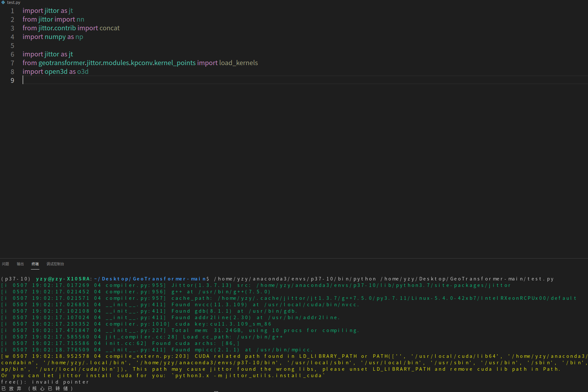
Task: Click the yzy@yzy-X10SRA terminal prompt
Action: (63, 279)
